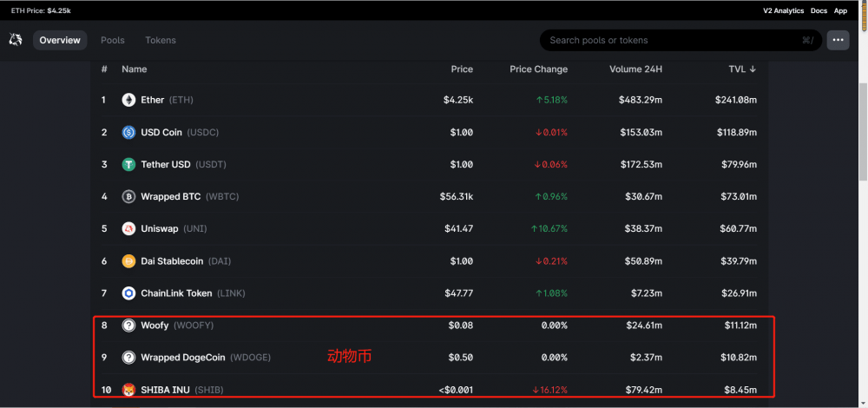Click the Uniswap (UNI) token icon

(x=128, y=229)
